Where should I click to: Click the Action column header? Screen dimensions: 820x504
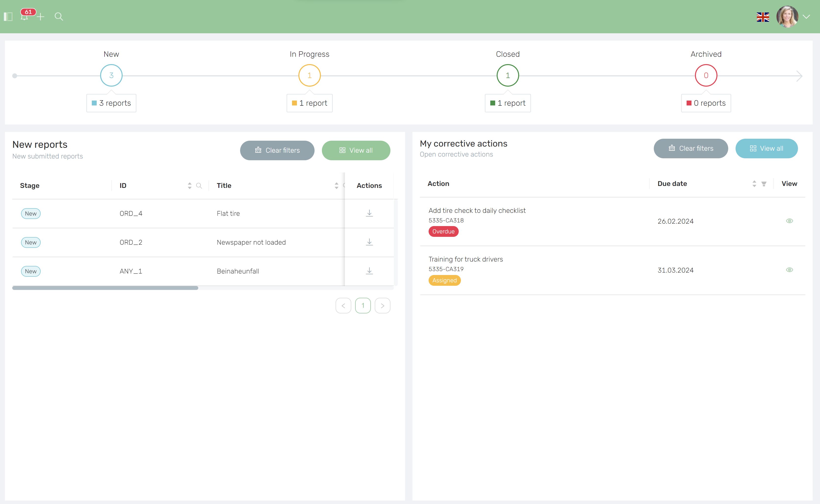pos(438,184)
